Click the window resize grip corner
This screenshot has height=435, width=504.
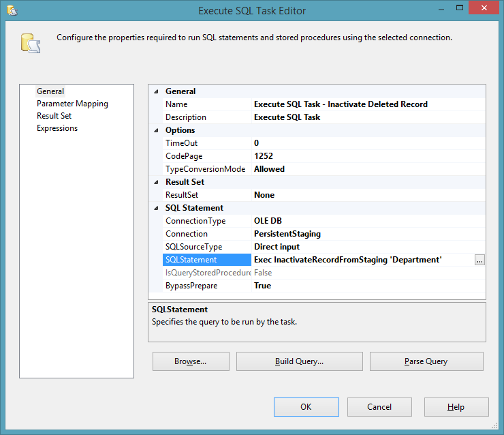(x=495, y=425)
